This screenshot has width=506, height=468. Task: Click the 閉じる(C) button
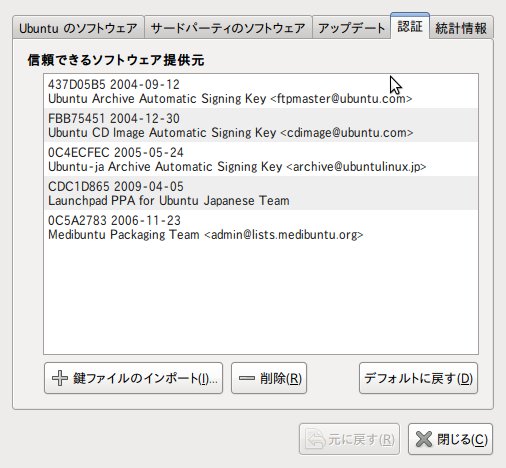450,439
